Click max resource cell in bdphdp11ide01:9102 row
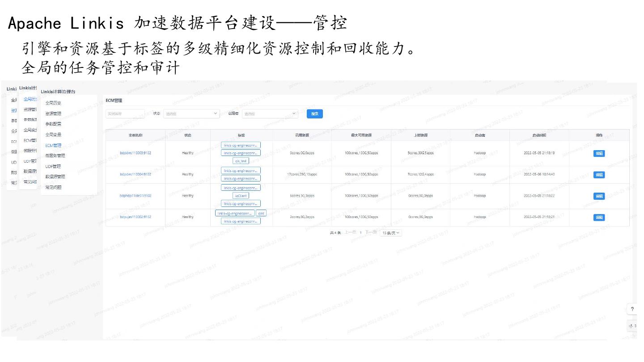 pos(361,196)
